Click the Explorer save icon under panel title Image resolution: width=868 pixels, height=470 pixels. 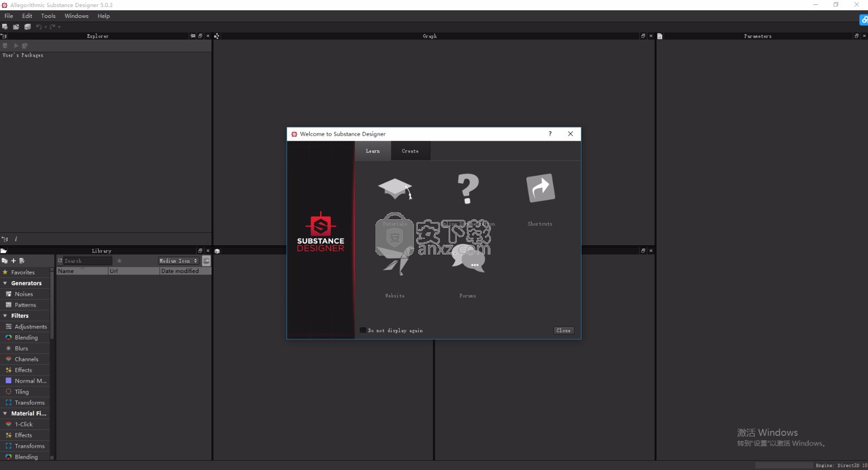point(5,46)
